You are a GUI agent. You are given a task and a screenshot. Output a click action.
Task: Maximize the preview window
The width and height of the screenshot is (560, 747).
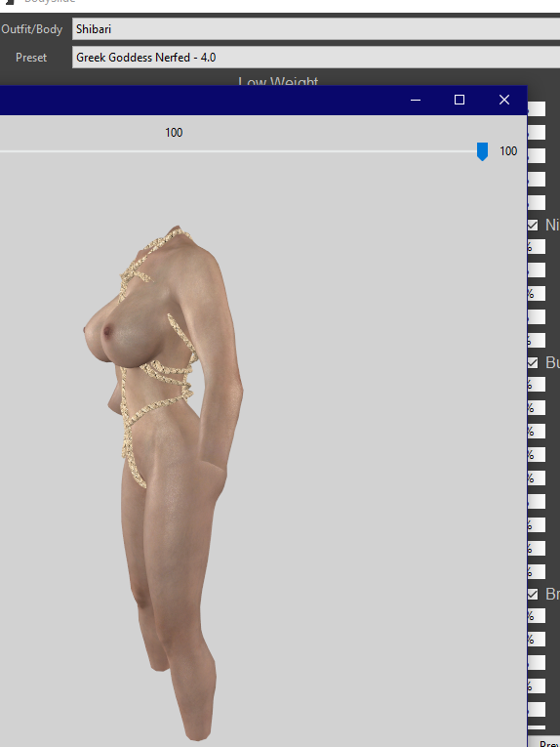pos(460,100)
